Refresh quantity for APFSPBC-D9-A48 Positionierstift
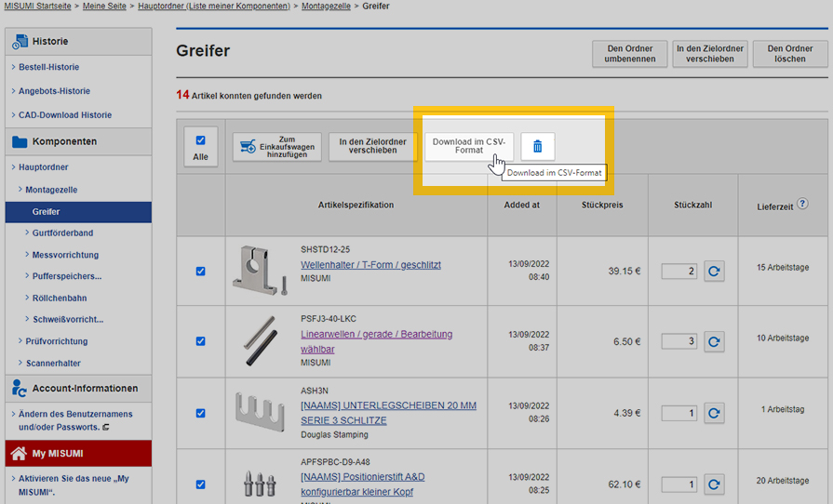The height and width of the screenshot is (504, 833). [714, 484]
